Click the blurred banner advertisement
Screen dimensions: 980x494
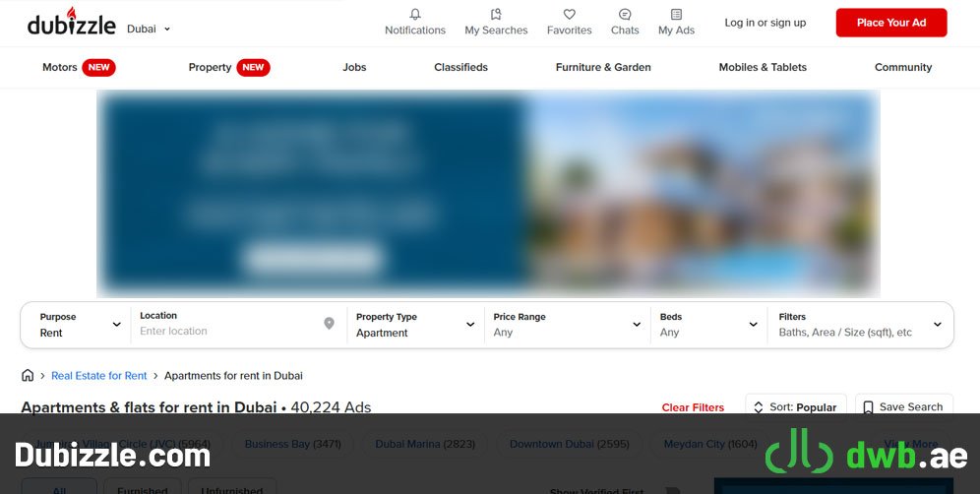click(488, 193)
